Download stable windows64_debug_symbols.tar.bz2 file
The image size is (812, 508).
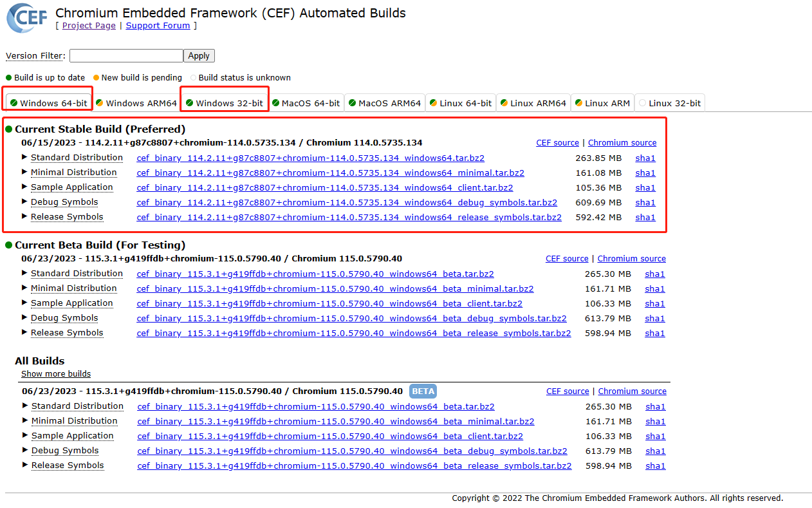(x=347, y=203)
